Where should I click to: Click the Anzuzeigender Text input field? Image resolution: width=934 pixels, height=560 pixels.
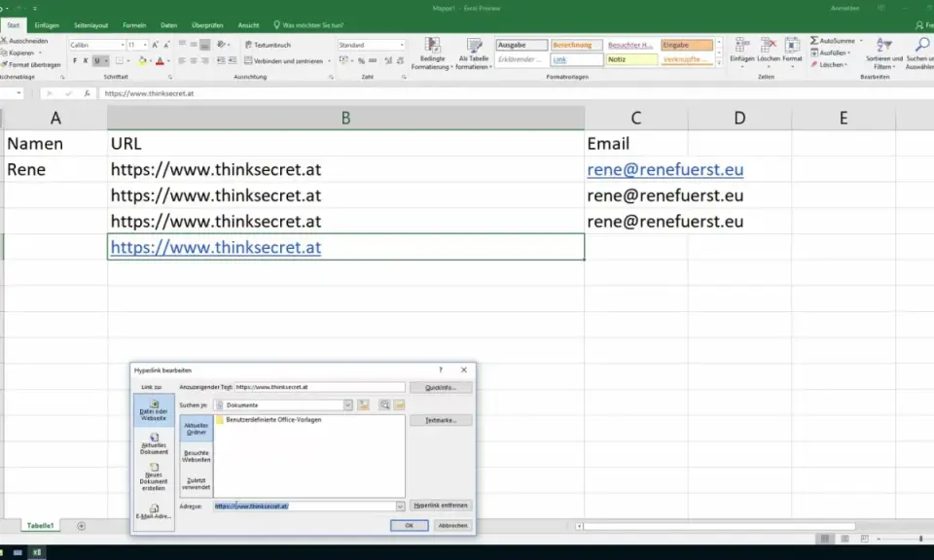319,387
